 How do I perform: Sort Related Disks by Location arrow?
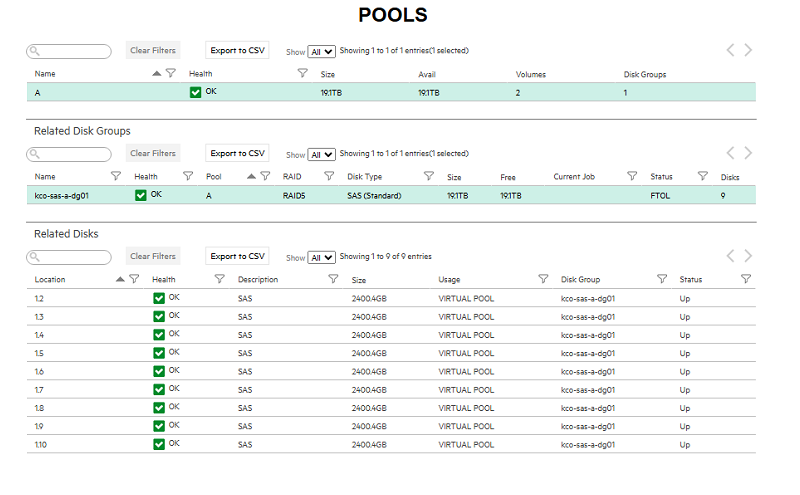point(120,279)
